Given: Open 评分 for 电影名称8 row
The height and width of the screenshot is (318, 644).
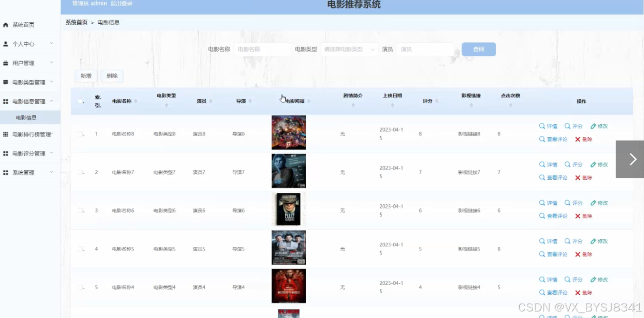Looking at the screenshot, I should click(x=573, y=126).
